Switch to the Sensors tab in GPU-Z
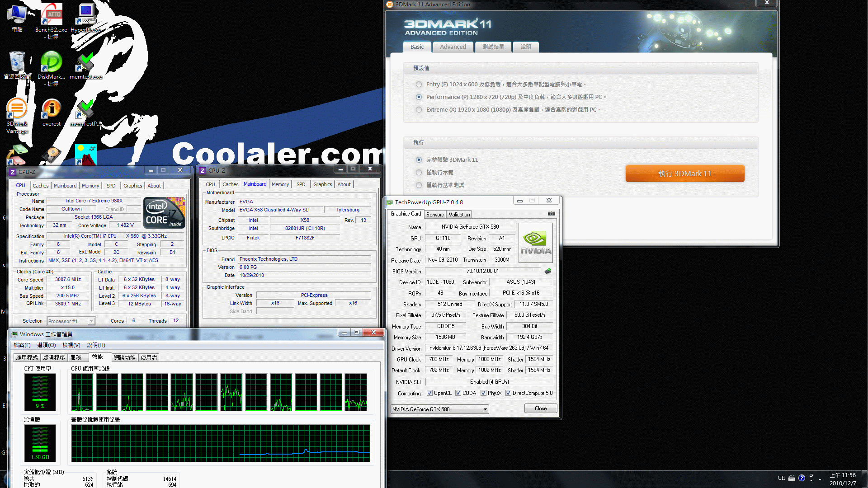The width and height of the screenshot is (868, 488). coord(435,215)
